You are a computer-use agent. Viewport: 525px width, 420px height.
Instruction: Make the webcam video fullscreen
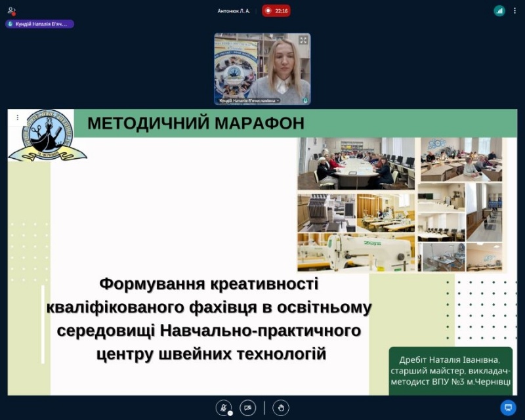click(x=303, y=40)
